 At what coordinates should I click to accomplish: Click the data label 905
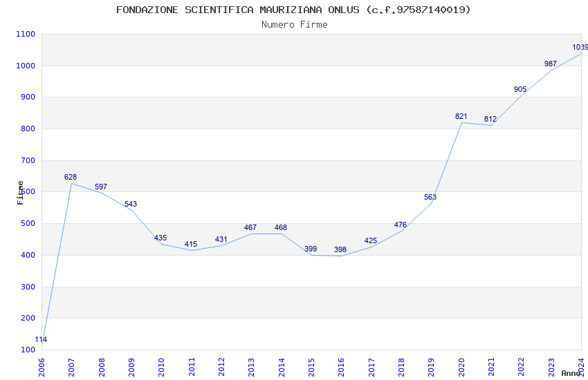[x=520, y=90]
